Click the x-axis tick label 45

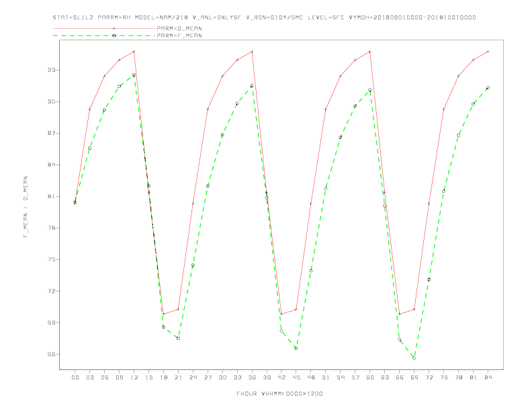tap(296, 377)
